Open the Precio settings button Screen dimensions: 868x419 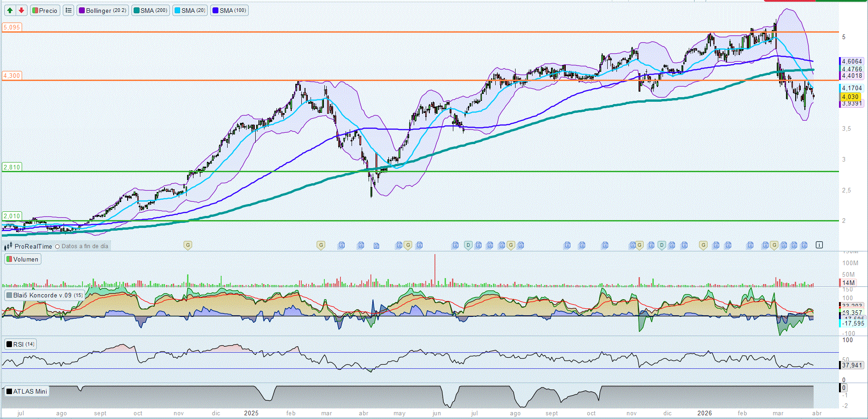(45, 10)
